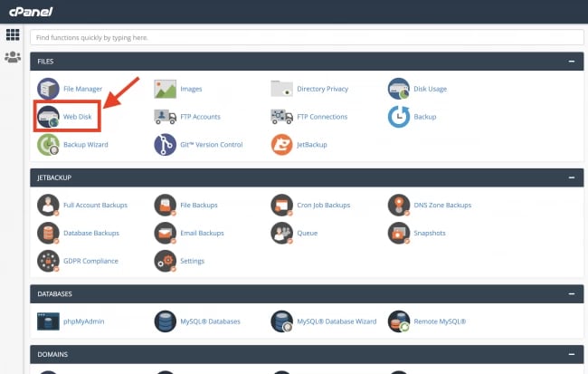Open the Cron Job Backups icon
This screenshot has width=588, height=374.
(281, 205)
